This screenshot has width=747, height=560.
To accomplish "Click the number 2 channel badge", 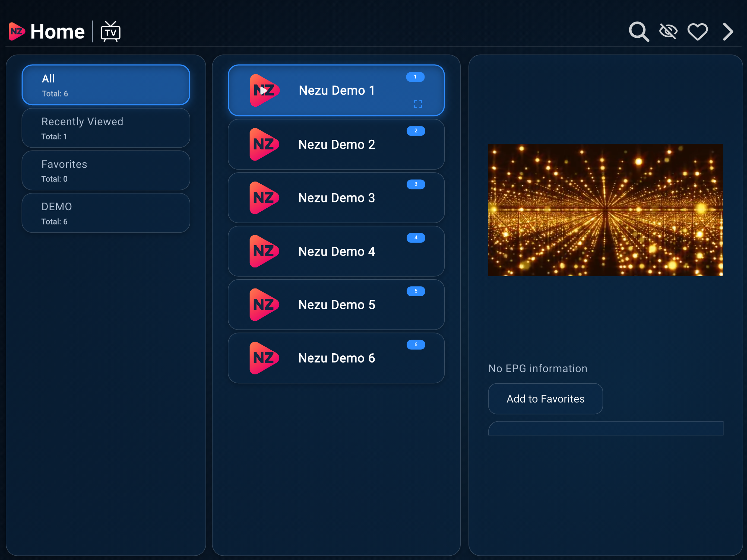I will pyautogui.click(x=416, y=131).
